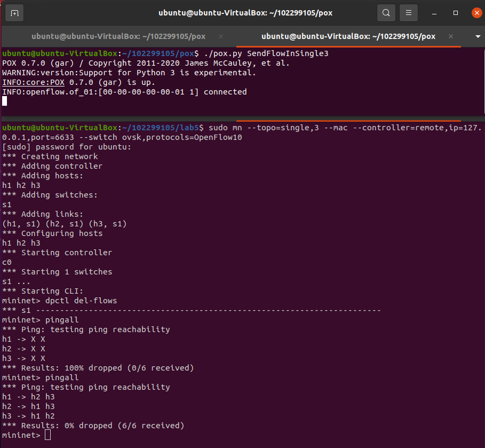Click the 'WARNING:version:Support for Python 3' line

pos(129,73)
